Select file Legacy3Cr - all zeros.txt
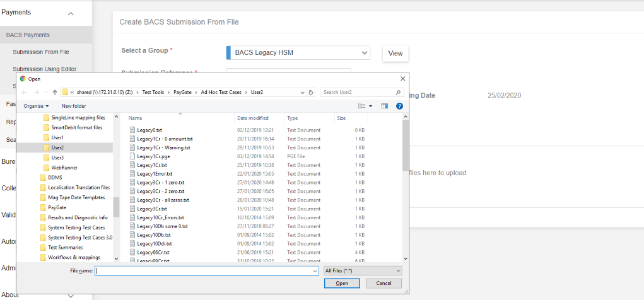Screen dimensions: 644x300 tap(163, 200)
